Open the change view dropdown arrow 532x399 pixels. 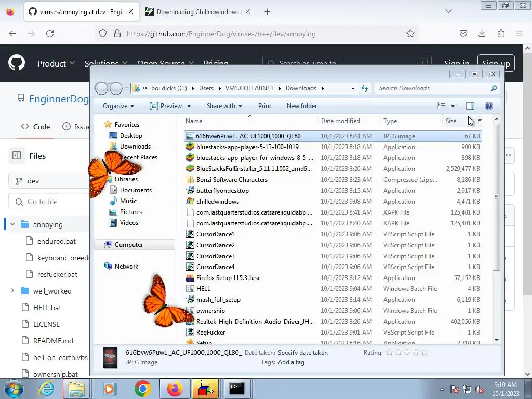click(453, 106)
